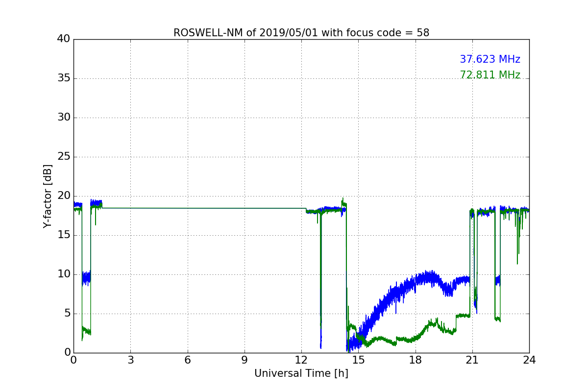Click the y-axis tick label 40
Image resolution: width=588 pixels, height=392 pixels.
point(64,39)
